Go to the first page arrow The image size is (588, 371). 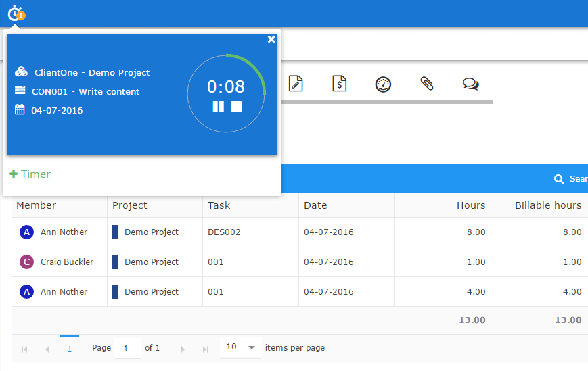(x=25, y=349)
